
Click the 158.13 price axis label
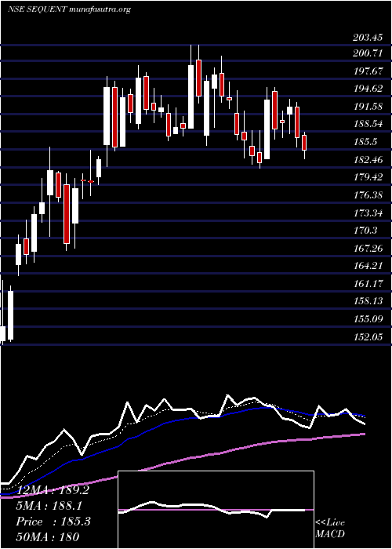[x=368, y=301]
